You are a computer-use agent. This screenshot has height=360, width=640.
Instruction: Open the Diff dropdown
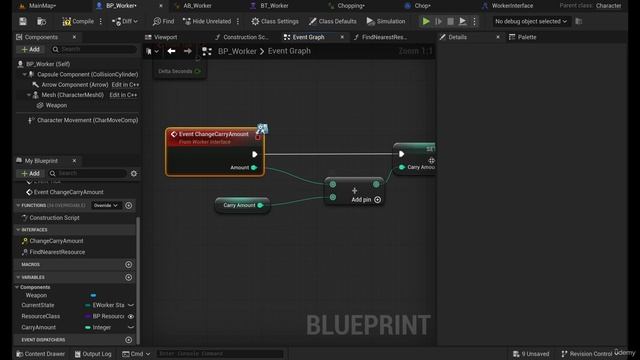(x=125, y=21)
